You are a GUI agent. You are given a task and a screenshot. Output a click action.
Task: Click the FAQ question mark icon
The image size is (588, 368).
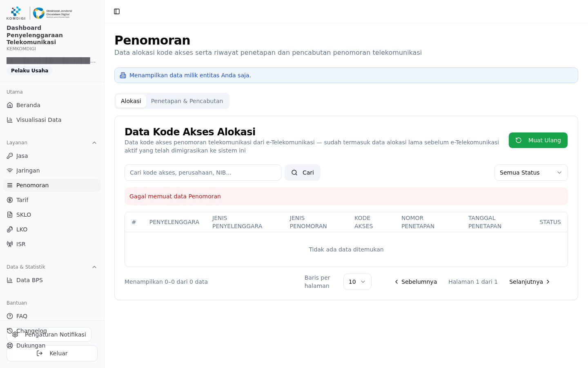tap(10, 316)
